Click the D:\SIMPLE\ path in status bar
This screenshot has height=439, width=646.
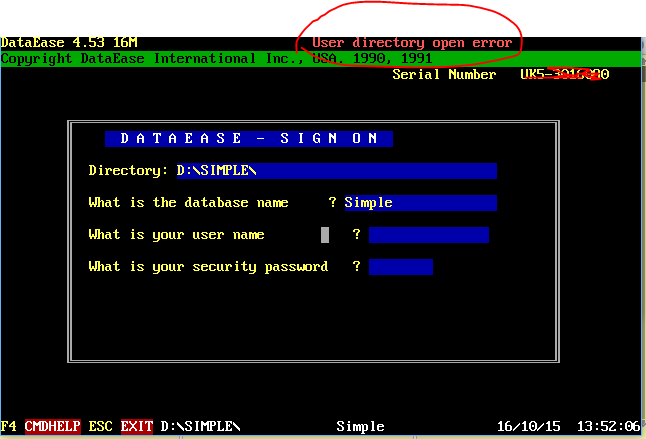coord(201,426)
